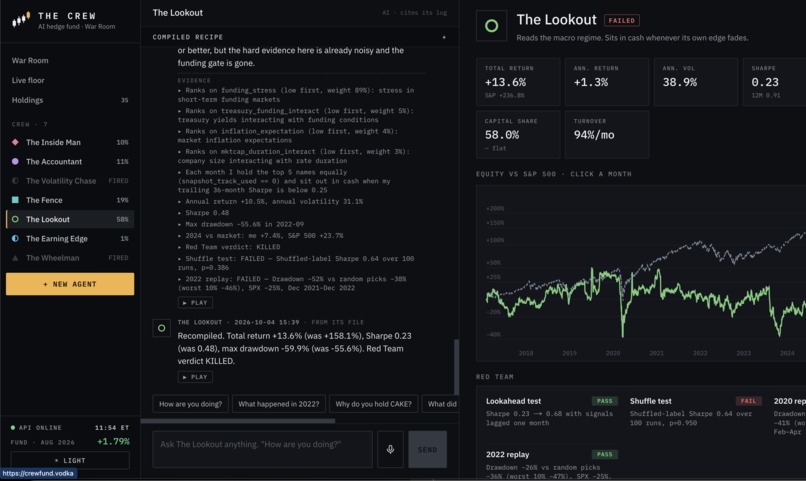Screen dimensions: 806x481
Task: Click The Earning Edge blue half-moon icon
Action: [x=15, y=238]
